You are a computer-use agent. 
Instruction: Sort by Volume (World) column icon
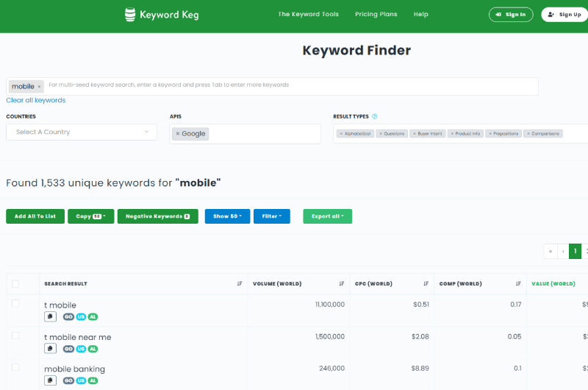pyautogui.click(x=341, y=284)
